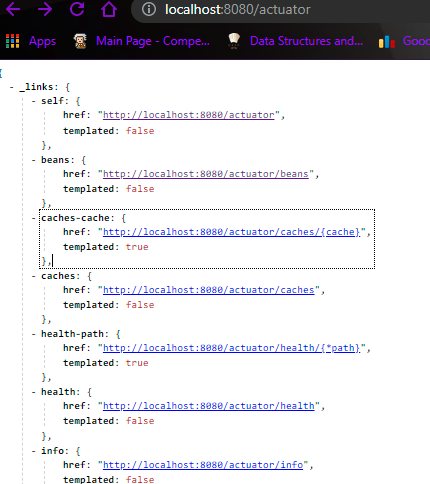Screen dimensions: 430x484
Task: Click the true value under health-path
Action: click(137, 363)
